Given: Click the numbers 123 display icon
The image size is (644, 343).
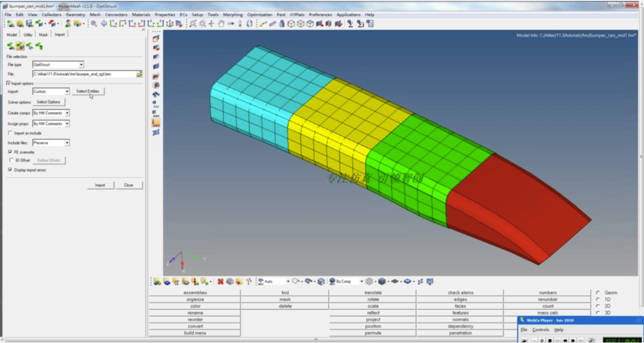Looking at the screenshot, I should click(156, 104).
